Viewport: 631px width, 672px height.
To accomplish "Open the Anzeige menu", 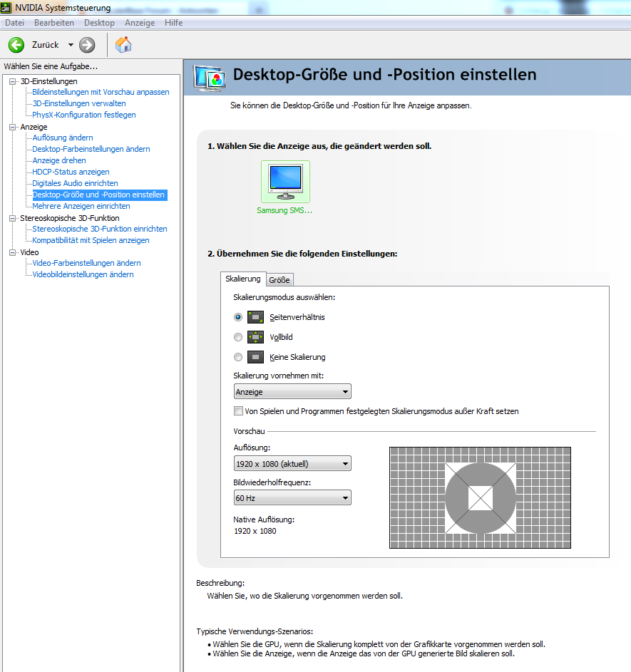I will pyautogui.click(x=140, y=23).
